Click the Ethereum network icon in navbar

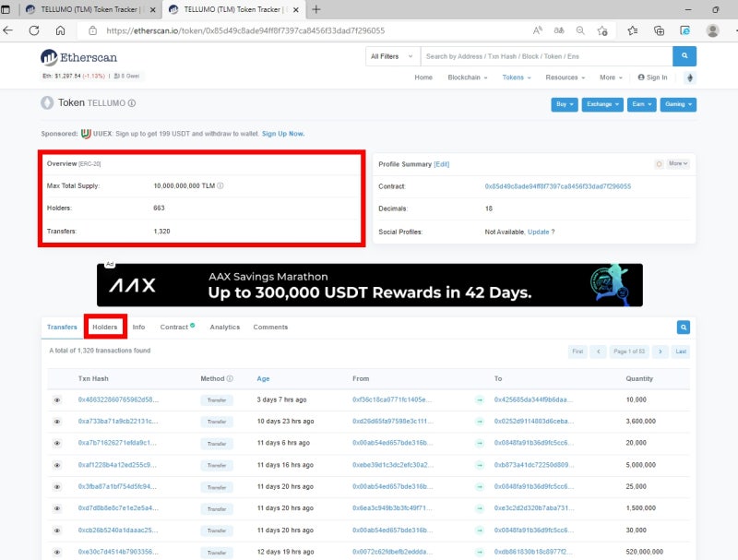click(x=689, y=77)
